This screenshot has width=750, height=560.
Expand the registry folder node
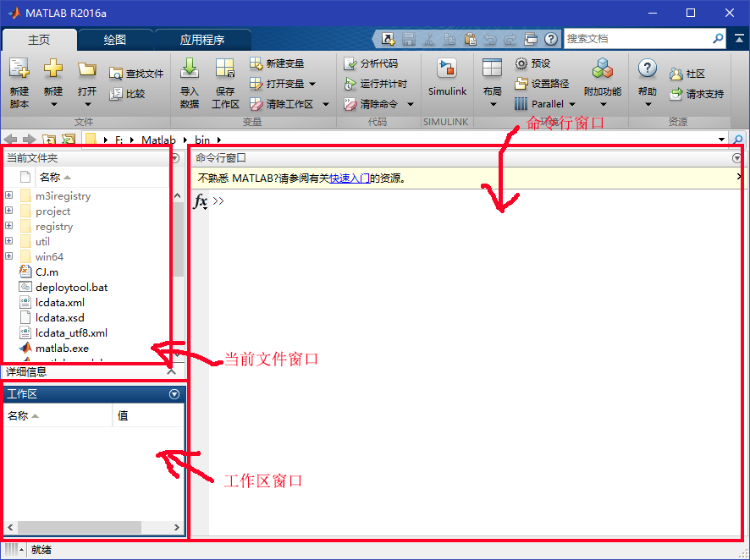(9, 226)
